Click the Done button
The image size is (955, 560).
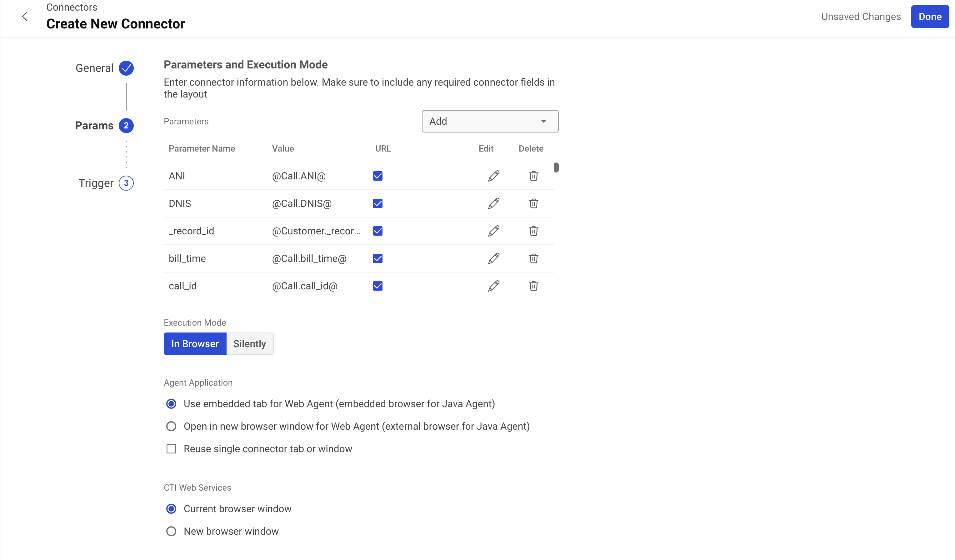pos(930,17)
